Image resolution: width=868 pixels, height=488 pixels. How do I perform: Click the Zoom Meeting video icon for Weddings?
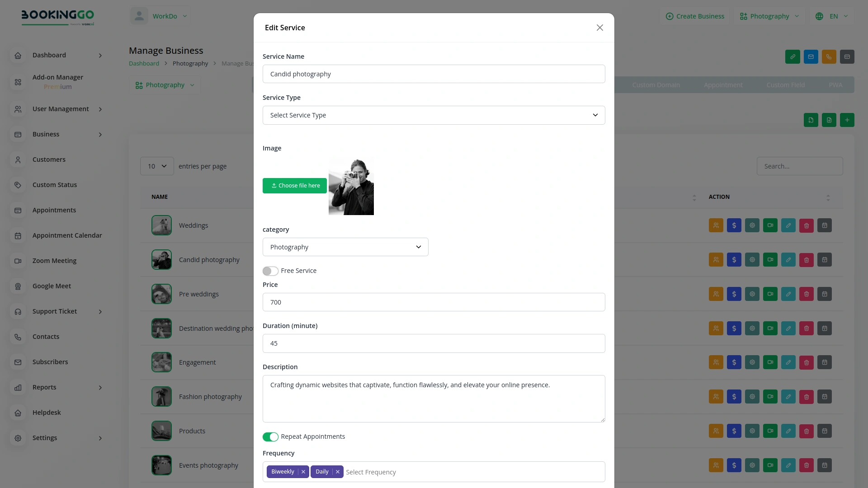770,225
